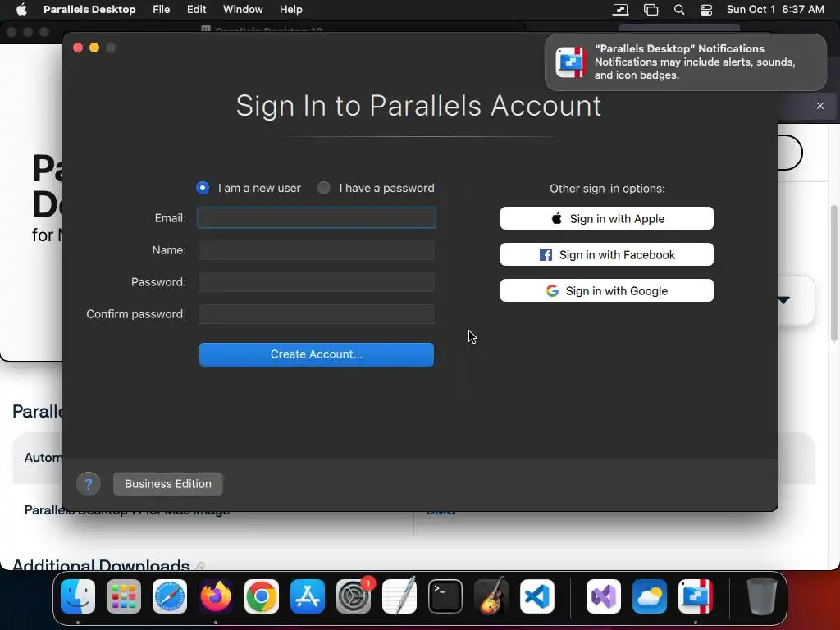Click the date and time in the menu bar
This screenshot has width=840, height=630.
pos(775,10)
